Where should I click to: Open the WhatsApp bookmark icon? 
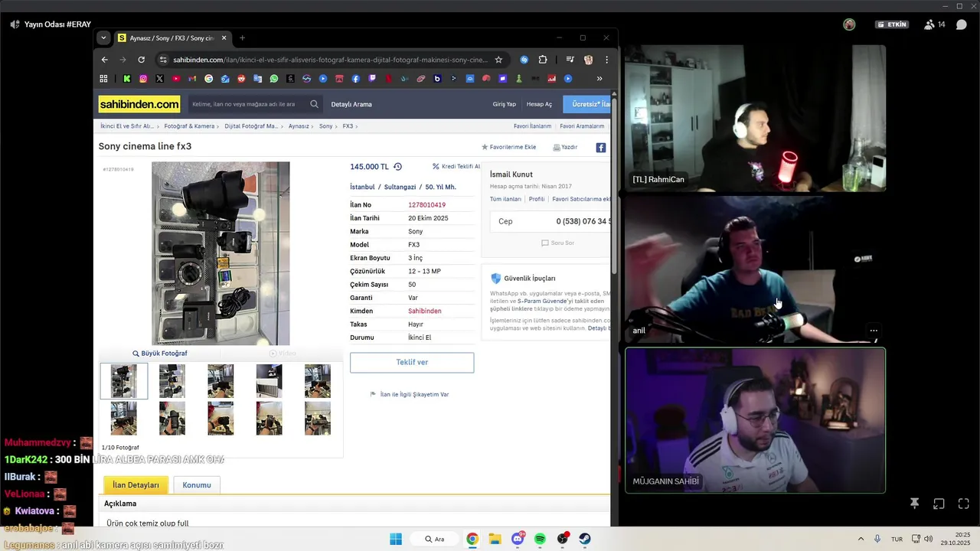click(x=274, y=78)
